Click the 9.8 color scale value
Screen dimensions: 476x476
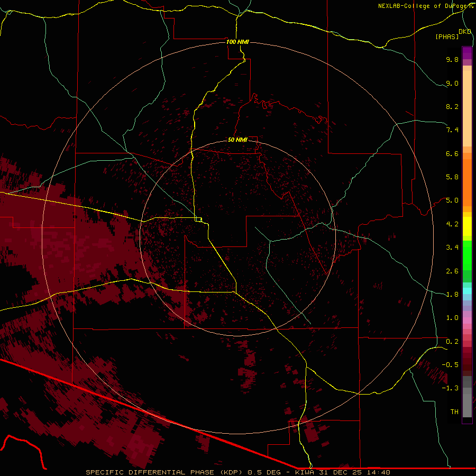(x=452, y=59)
